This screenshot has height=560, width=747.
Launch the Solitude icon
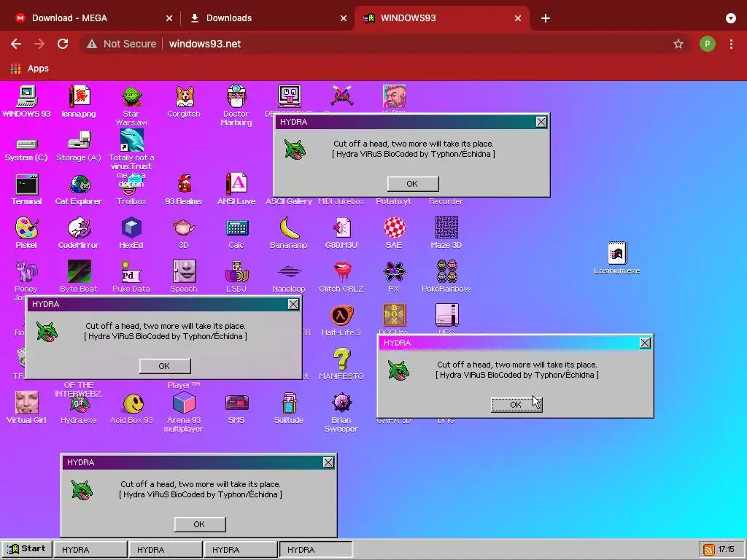289,408
